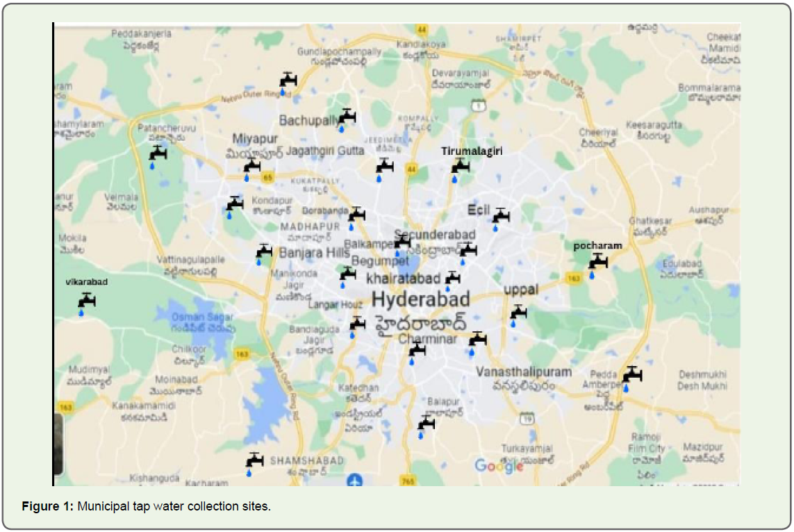Select the Katedhan place label
Screen dimensions: 794x532
click(358, 388)
